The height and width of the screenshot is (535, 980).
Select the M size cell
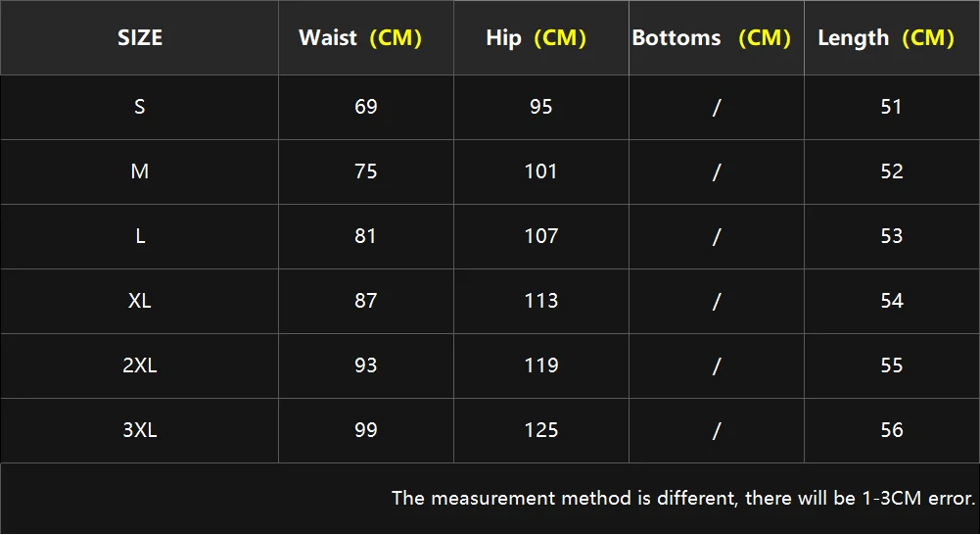[140, 171]
